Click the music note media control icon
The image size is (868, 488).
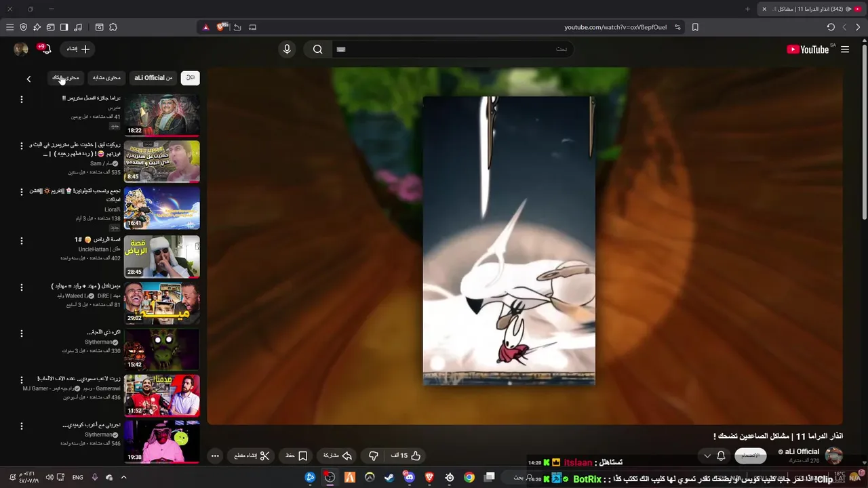(x=78, y=27)
